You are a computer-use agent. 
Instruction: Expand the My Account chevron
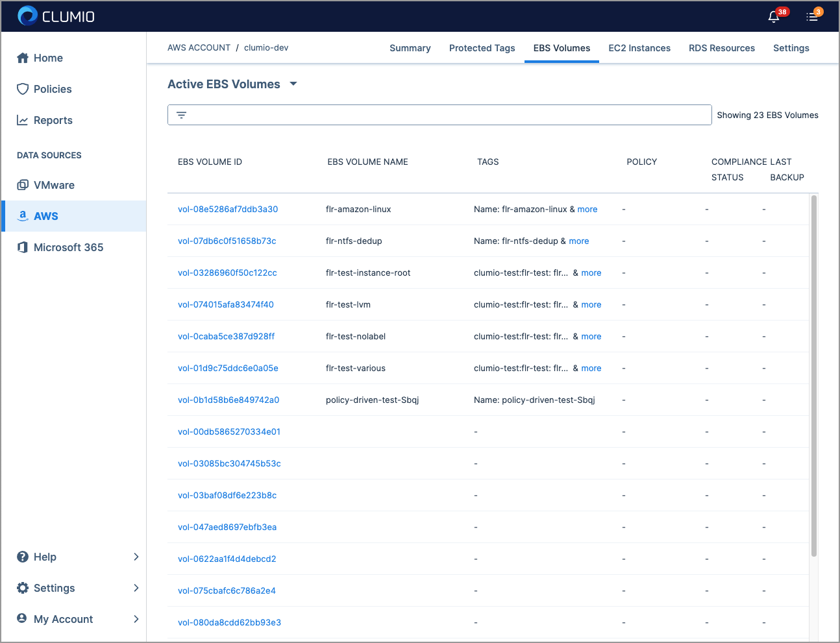pos(136,619)
